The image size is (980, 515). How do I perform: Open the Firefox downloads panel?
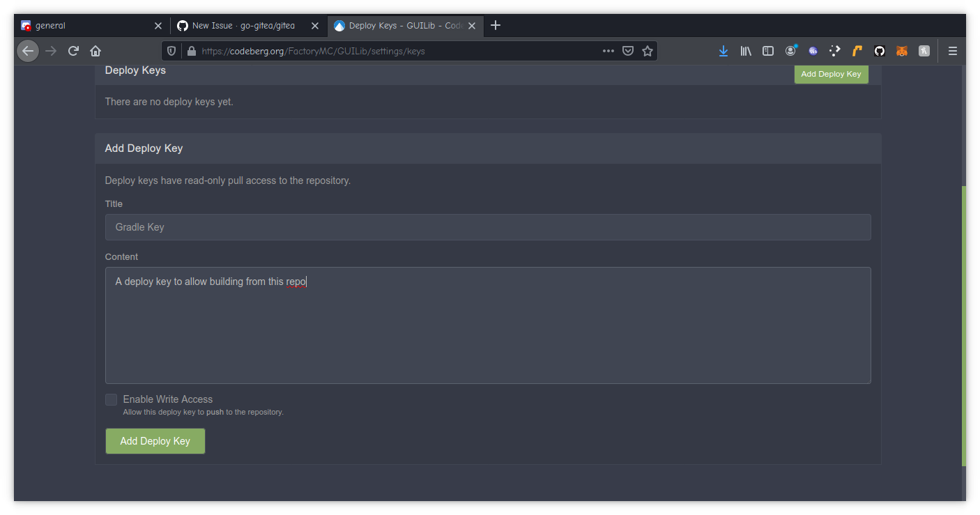pos(723,50)
